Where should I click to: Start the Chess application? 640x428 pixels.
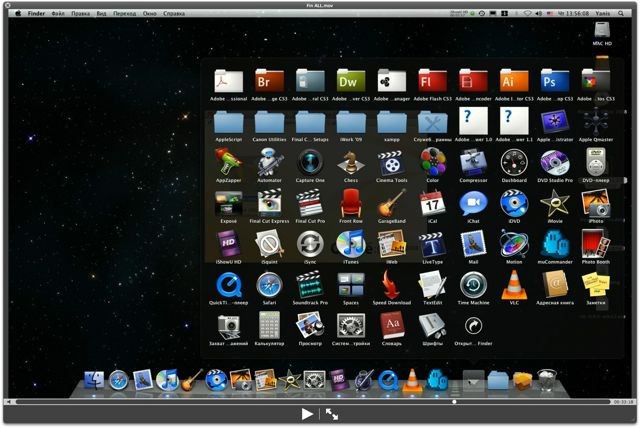[351, 162]
